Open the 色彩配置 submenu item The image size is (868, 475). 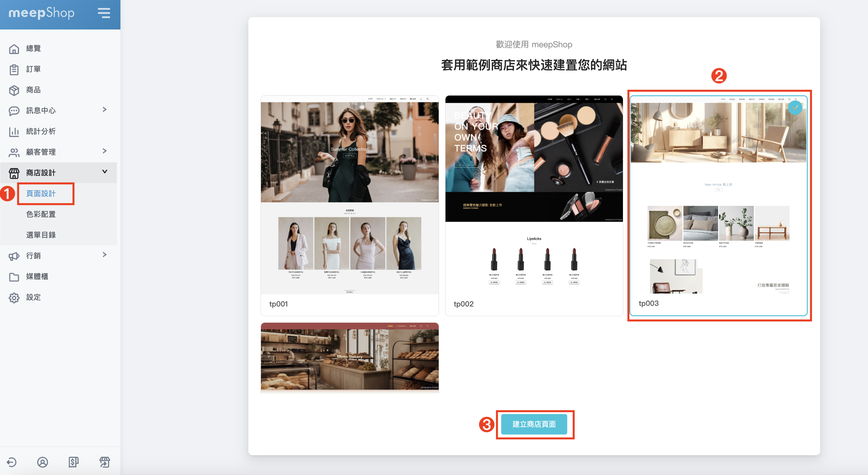point(41,214)
